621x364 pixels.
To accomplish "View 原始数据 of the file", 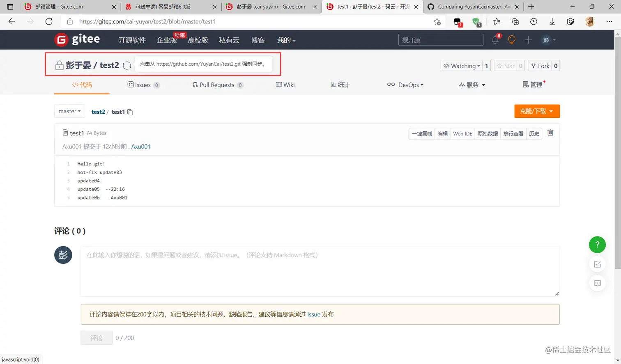I will (x=488, y=134).
